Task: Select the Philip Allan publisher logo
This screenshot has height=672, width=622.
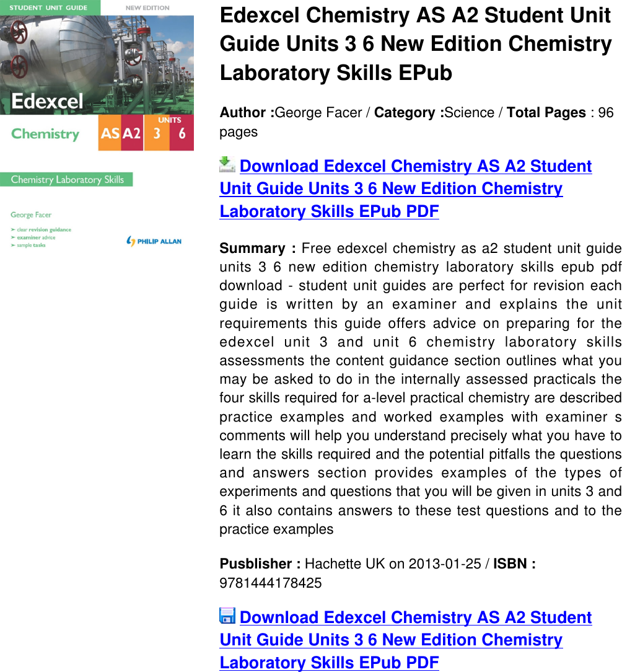Action: pos(154,241)
